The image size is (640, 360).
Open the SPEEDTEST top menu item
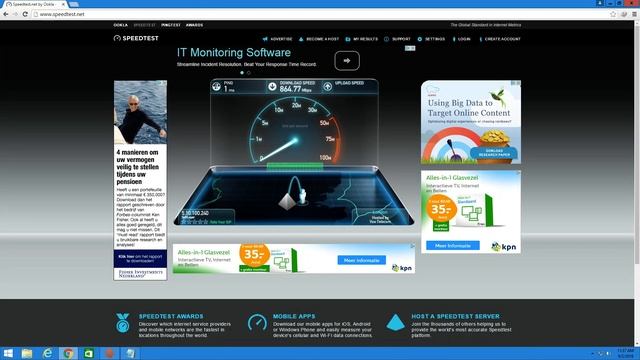[x=144, y=25]
